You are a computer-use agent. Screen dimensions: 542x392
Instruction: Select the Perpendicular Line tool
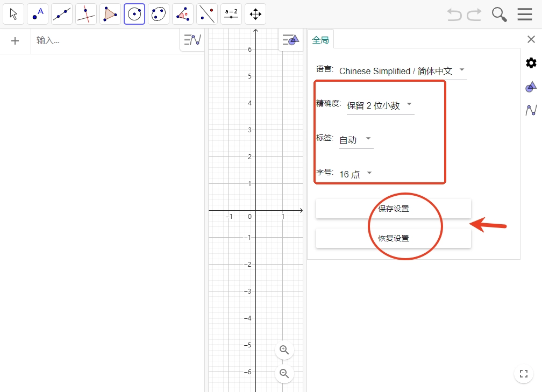85,14
